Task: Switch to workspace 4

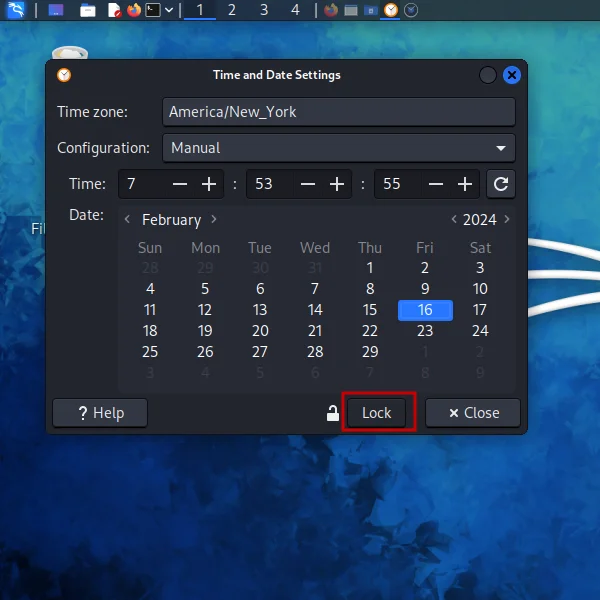Action: coord(295,10)
